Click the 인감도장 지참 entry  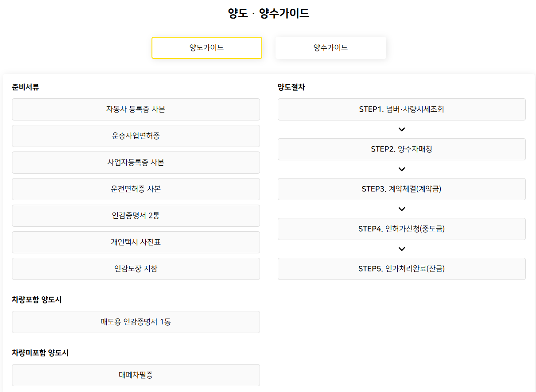(x=136, y=269)
